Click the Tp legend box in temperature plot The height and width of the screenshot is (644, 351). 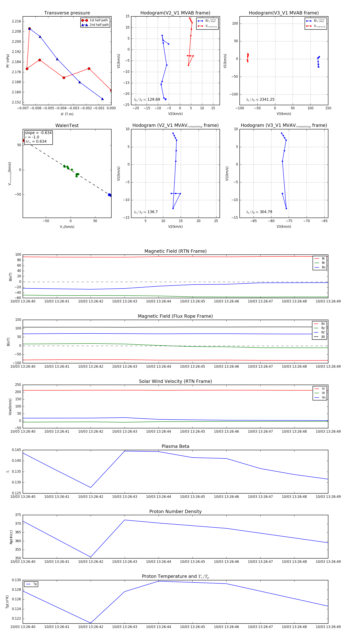[x=31, y=584]
